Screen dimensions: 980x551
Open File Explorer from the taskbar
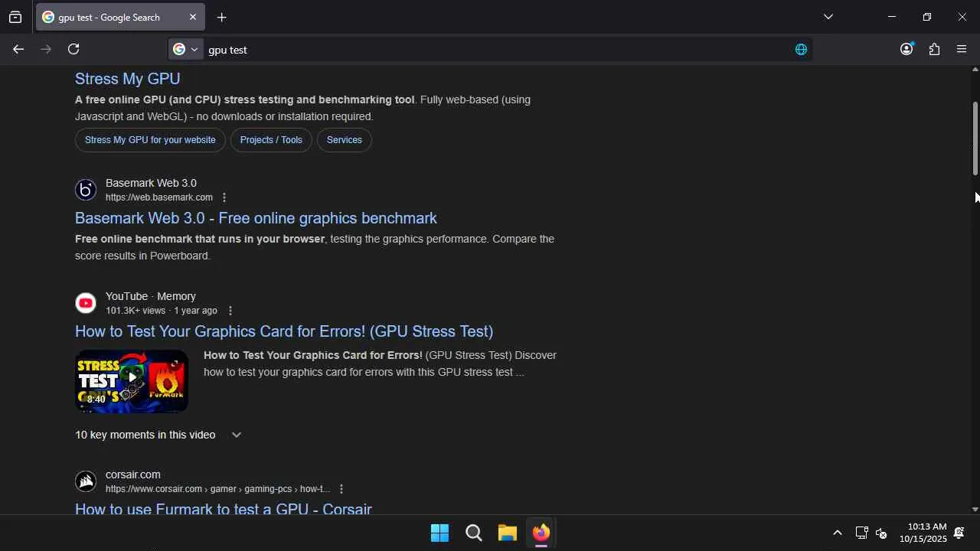pyautogui.click(x=508, y=533)
